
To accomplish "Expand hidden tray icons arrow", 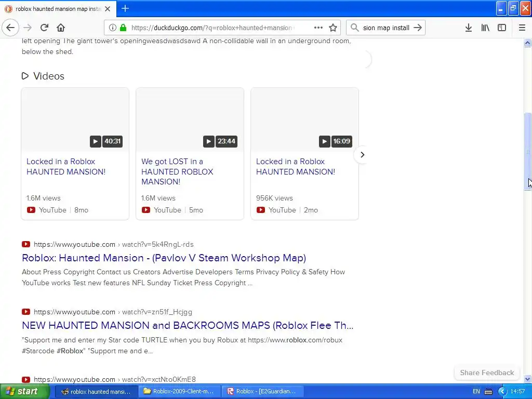I will pos(502,392).
